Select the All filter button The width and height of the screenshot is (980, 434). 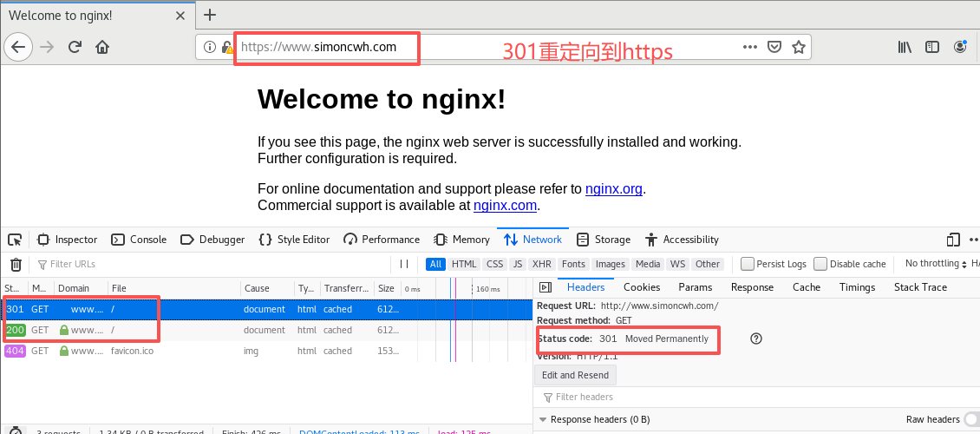coord(435,264)
